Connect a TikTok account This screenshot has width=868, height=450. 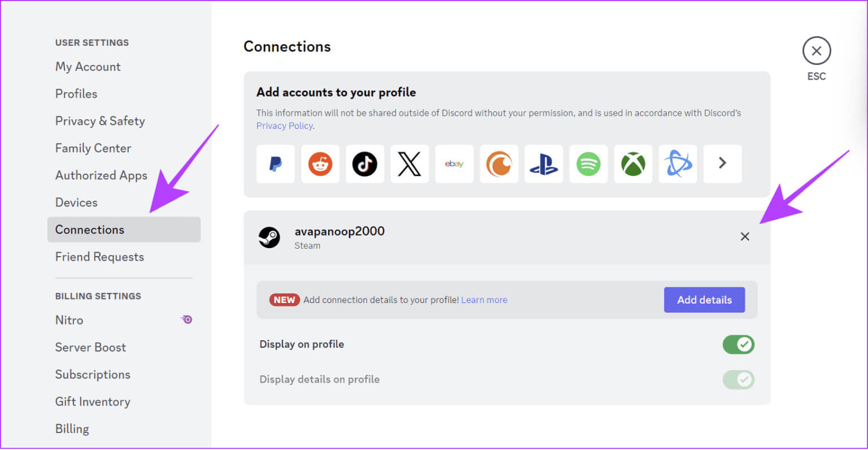pos(364,164)
